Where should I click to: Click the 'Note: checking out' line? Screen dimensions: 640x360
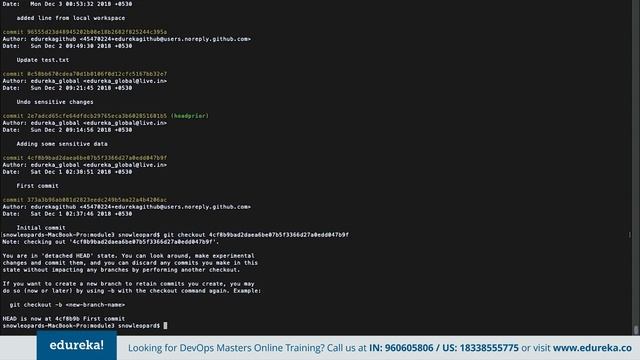[x=111, y=242]
